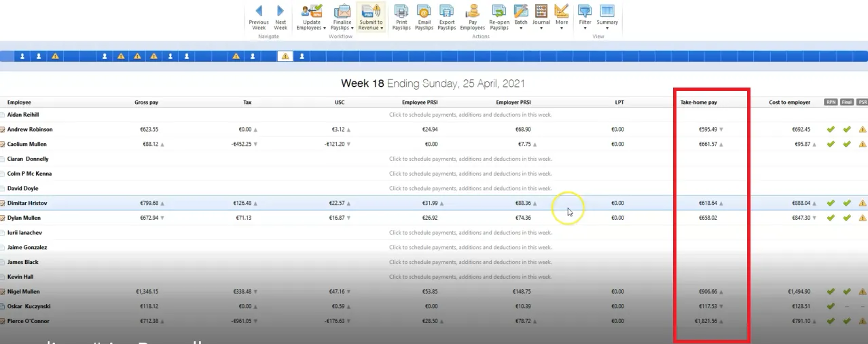Screen dimensions: 868x344
Task: Click Dimitar Hristov's RPN green checkmark
Action: [831, 203]
